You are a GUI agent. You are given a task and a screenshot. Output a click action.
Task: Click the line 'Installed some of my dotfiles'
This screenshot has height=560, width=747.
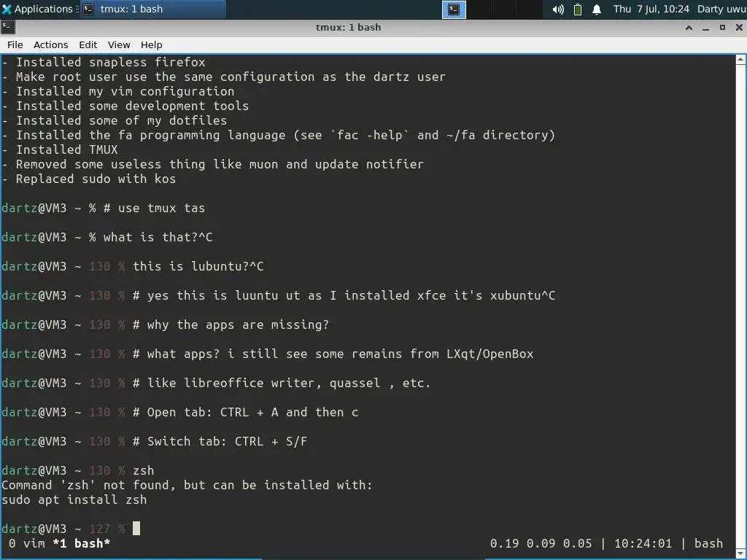(115, 120)
